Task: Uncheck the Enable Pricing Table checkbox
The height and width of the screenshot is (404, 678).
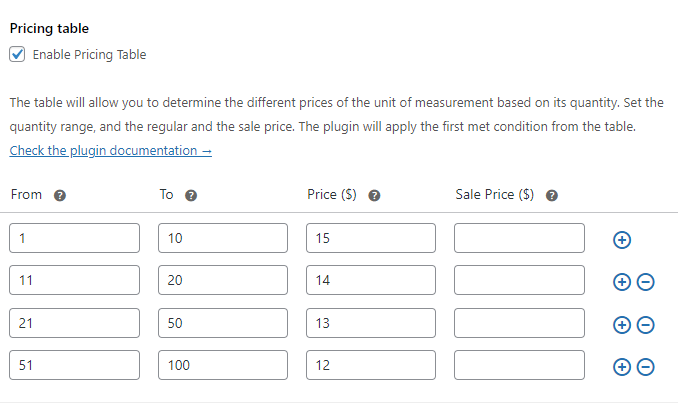Action: point(17,55)
